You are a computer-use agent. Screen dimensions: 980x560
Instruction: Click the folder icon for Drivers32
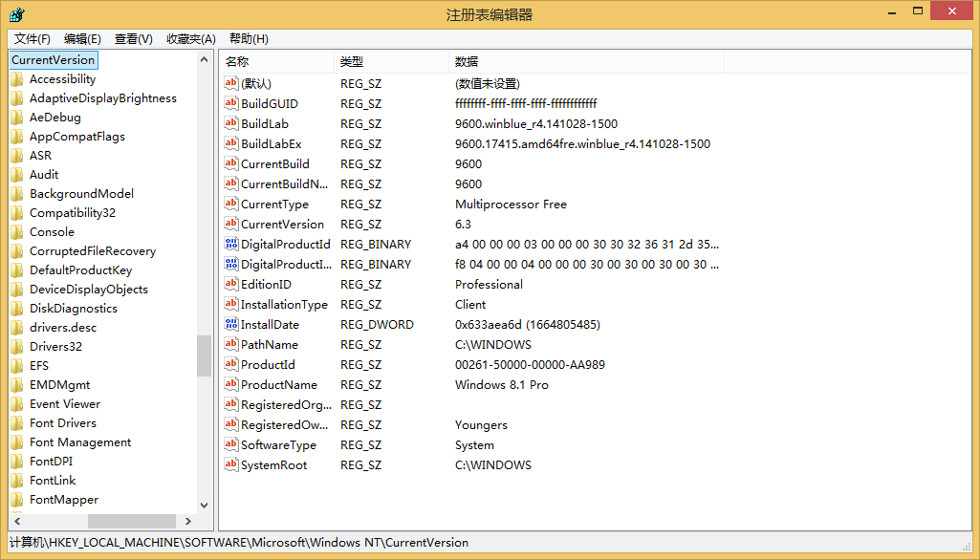[17, 346]
